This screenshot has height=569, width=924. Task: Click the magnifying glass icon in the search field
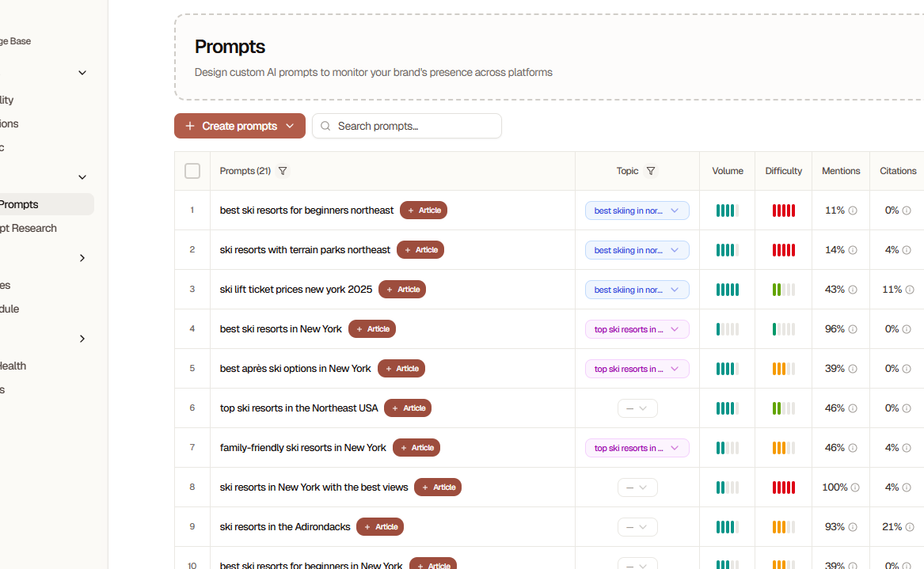tap(325, 126)
